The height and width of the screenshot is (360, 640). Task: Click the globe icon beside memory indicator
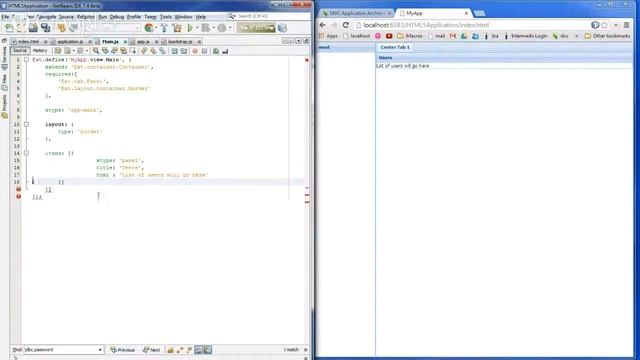[282, 28]
